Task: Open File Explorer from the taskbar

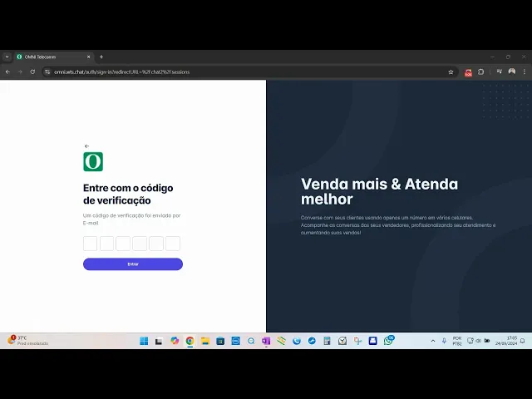Action: [205, 341]
